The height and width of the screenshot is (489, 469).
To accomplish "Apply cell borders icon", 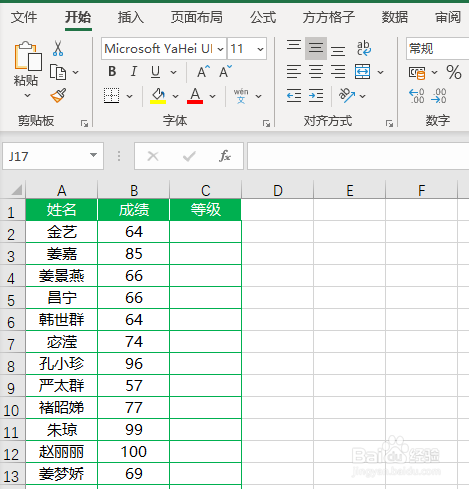I will (111, 96).
